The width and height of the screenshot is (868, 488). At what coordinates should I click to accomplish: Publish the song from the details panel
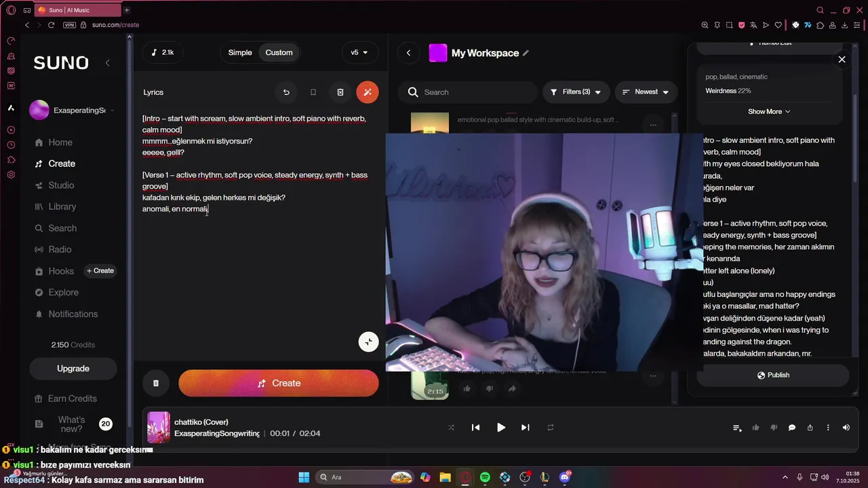[x=773, y=375]
